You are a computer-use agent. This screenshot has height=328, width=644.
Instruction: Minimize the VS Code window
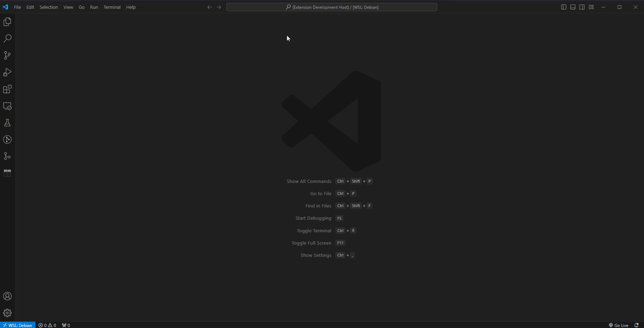click(603, 7)
